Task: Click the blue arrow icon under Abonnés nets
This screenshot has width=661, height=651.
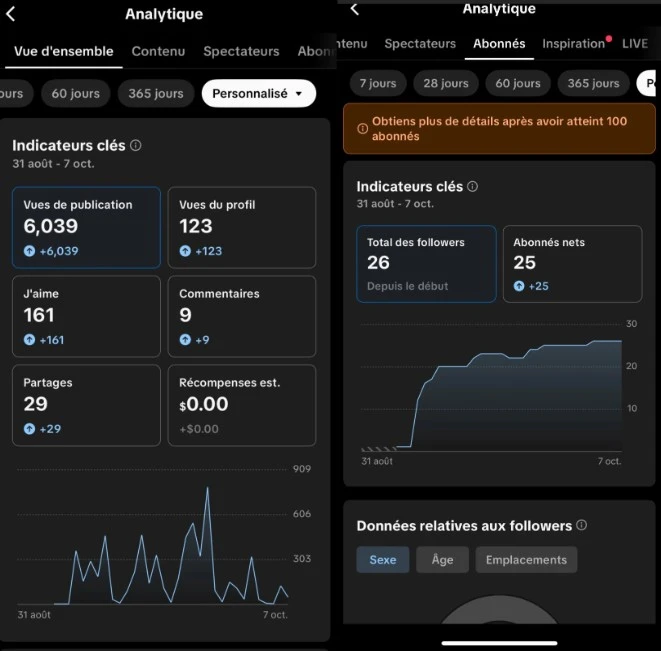Action: click(x=519, y=286)
